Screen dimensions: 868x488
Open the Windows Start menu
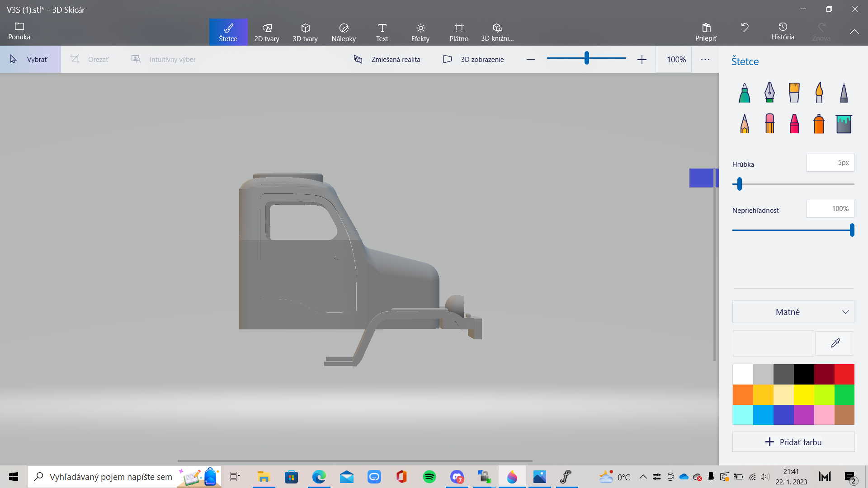tap(14, 477)
